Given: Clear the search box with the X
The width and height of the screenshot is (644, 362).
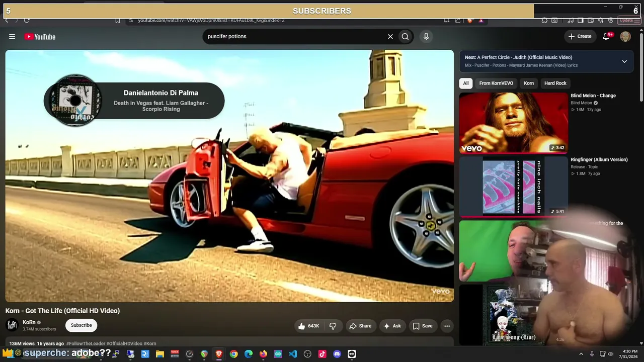Looking at the screenshot, I should click(390, 36).
